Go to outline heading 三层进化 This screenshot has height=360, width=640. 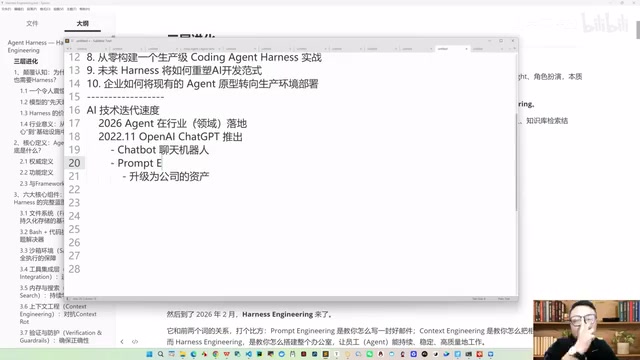tap(26, 61)
